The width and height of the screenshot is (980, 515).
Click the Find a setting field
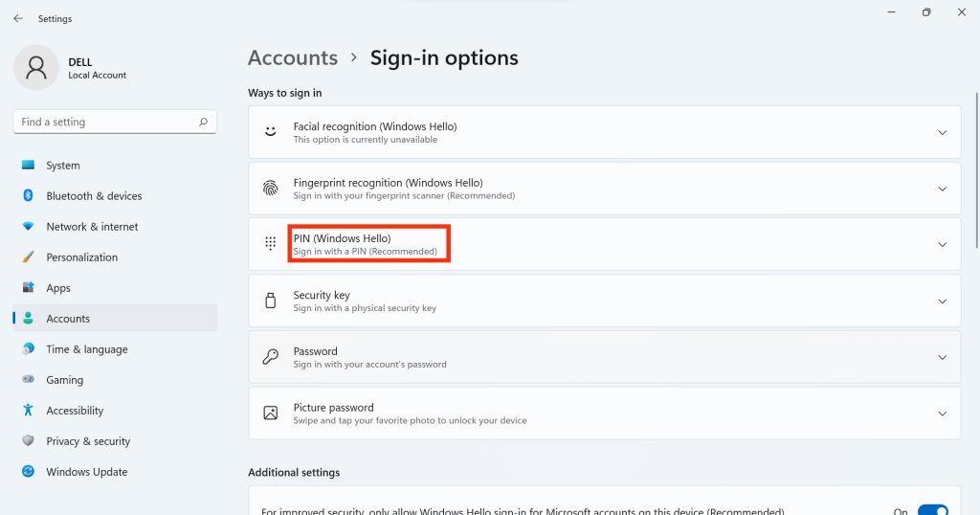(115, 122)
